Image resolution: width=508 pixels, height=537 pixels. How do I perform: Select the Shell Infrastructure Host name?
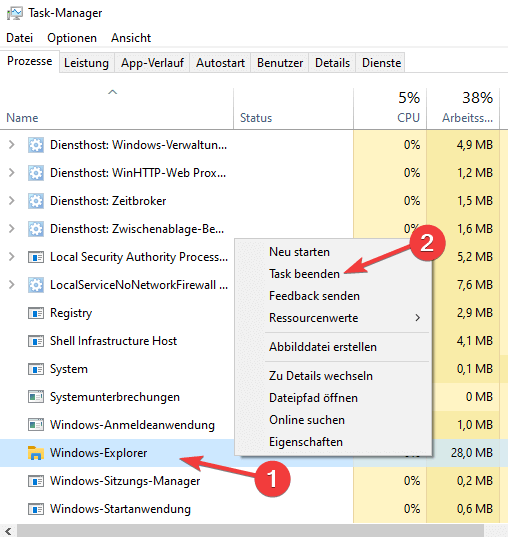(113, 341)
